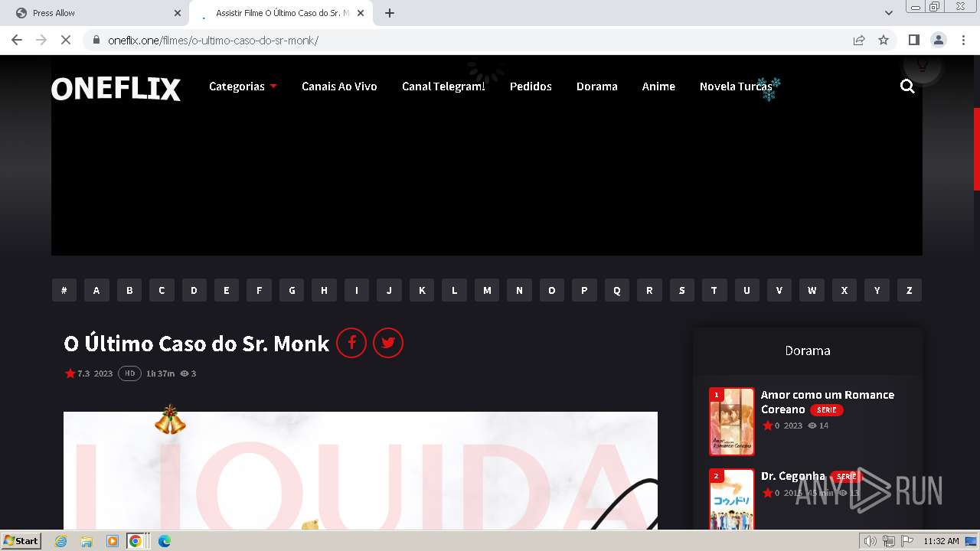Open Action Center flag icon
Screen dimensions: 980x551
906,541
